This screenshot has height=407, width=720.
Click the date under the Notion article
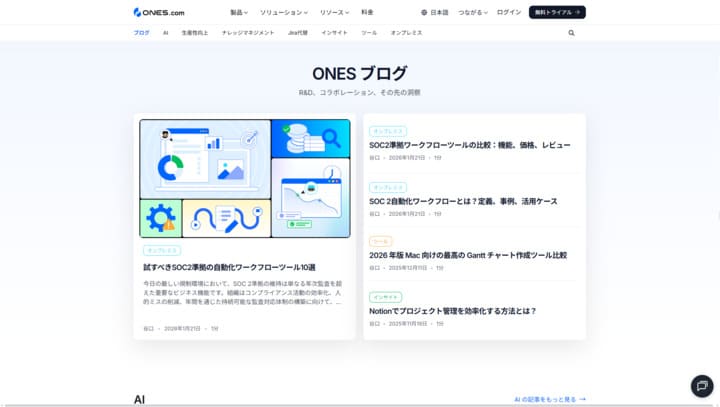pyautogui.click(x=408, y=324)
